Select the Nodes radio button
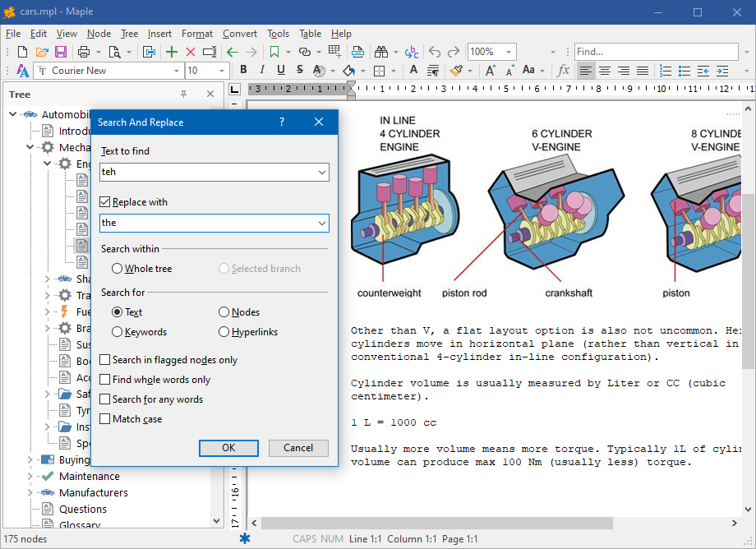 224,311
